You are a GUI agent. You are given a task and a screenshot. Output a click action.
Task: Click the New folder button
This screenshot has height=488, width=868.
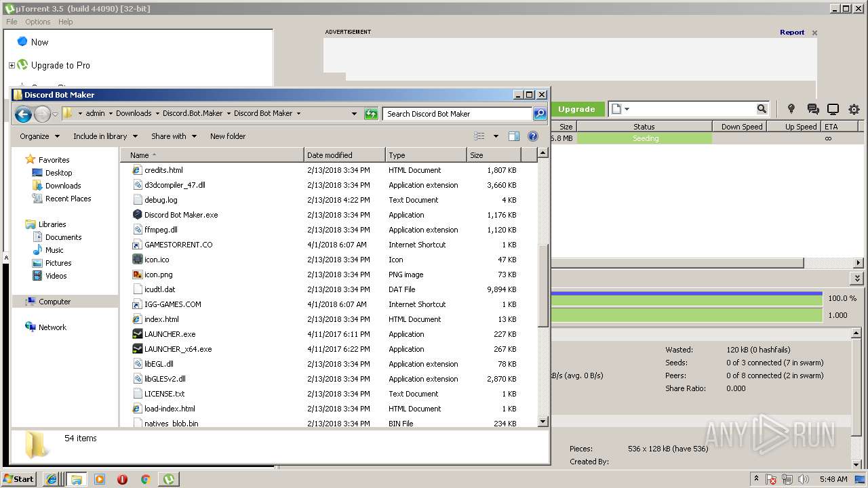click(x=228, y=136)
